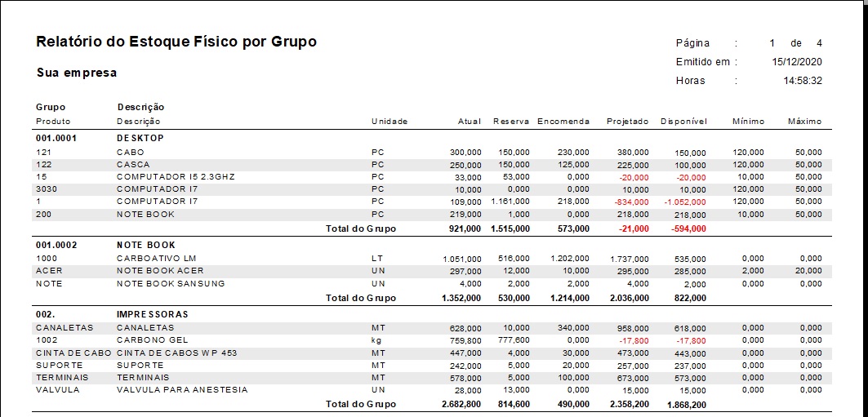Click the 'Projetado' column header
Image resolution: width=868 pixels, height=417 pixels.
pos(627,122)
